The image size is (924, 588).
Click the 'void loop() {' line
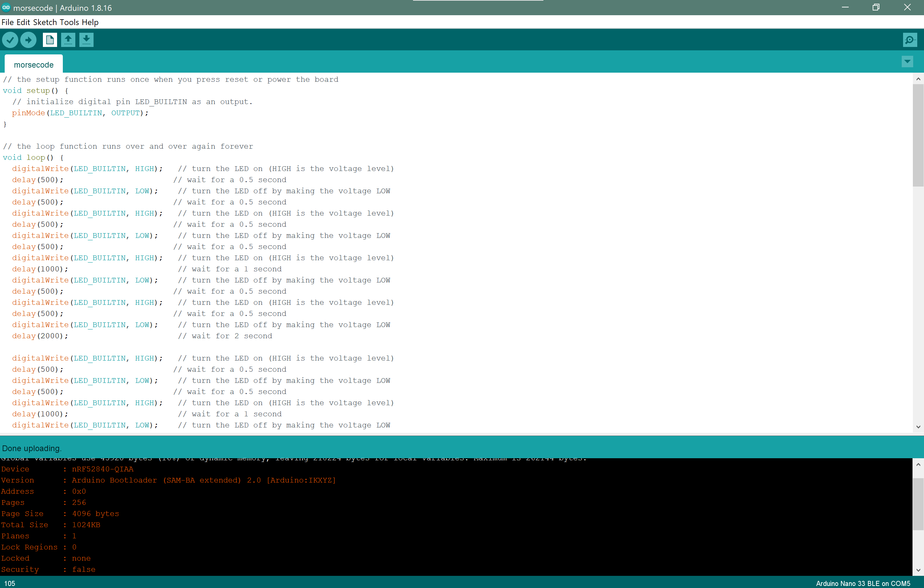[33, 157]
